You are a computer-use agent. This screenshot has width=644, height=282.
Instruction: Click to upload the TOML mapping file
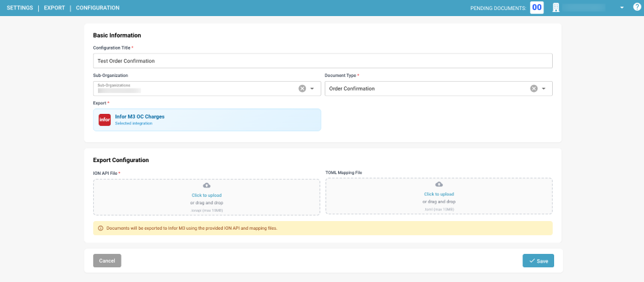coord(439,194)
